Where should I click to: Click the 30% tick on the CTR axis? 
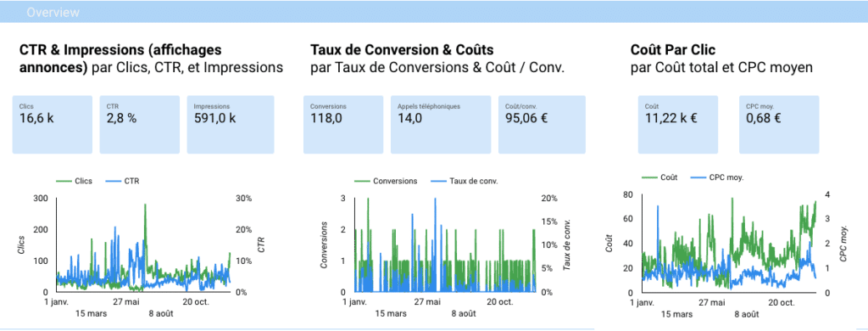point(243,199)
